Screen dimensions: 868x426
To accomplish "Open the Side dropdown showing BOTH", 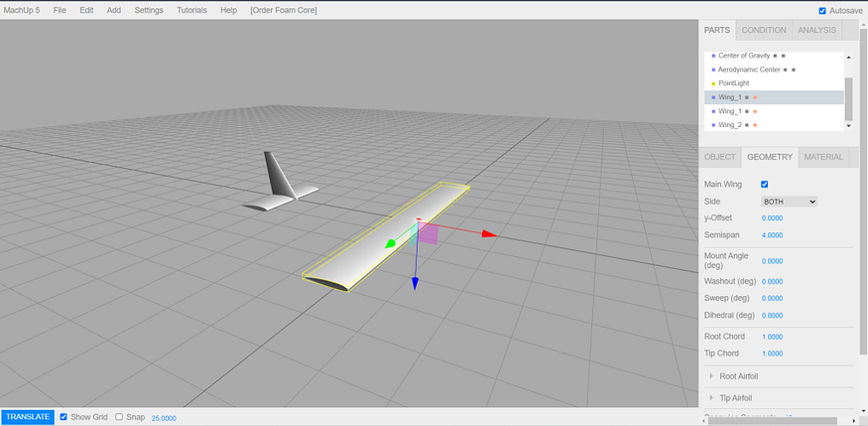I will 790,202.
